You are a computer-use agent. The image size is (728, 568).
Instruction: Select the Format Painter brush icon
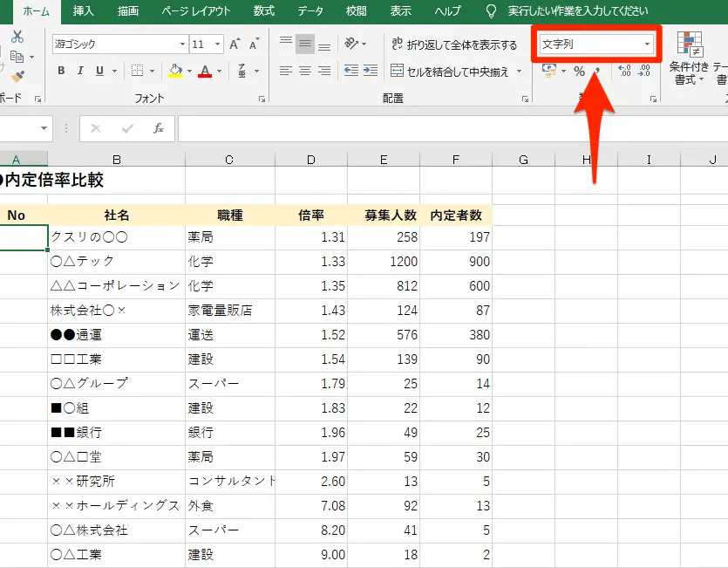(17, 78)
